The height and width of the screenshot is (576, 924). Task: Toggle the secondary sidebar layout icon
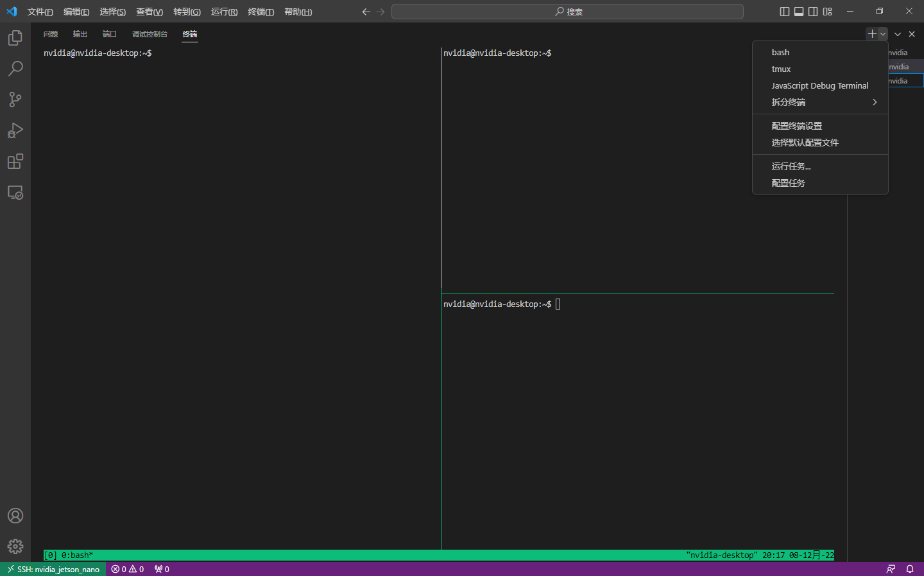[813, 12]
